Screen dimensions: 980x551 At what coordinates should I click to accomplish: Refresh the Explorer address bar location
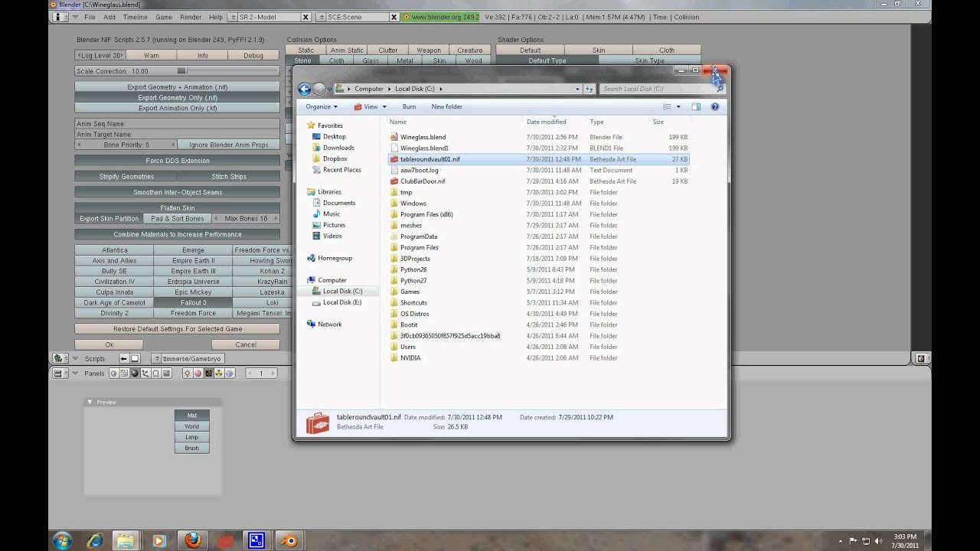[590, 89]
